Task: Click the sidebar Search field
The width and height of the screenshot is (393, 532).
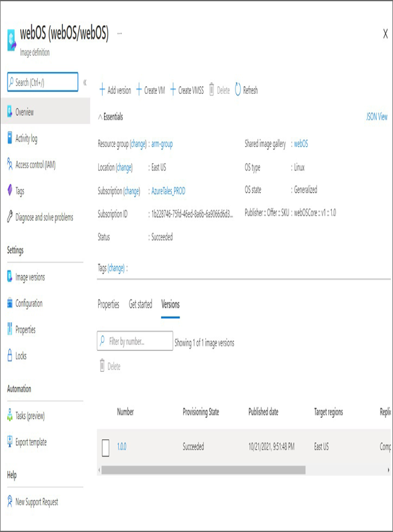Action: coord(43,82)
